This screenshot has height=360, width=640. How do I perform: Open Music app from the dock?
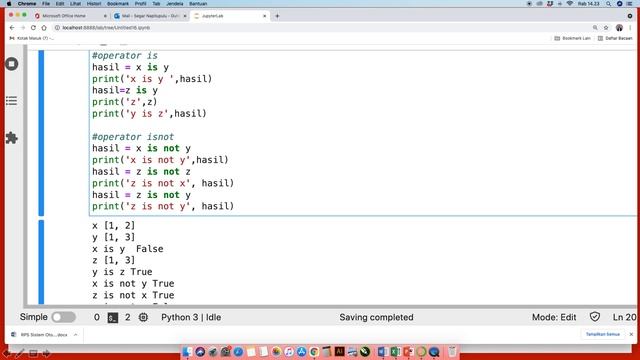pos(289,351)
